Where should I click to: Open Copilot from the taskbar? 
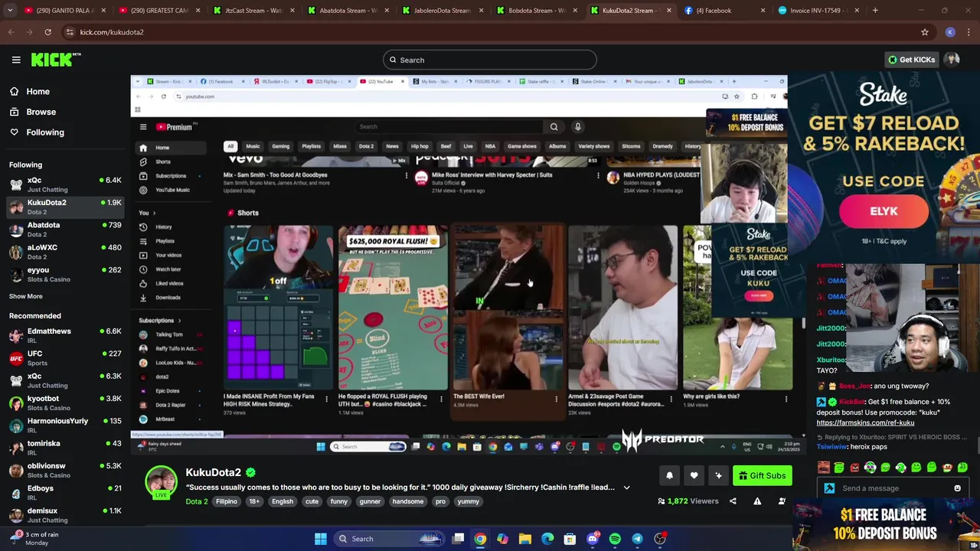pyautogui.click(x=502, y=539)
